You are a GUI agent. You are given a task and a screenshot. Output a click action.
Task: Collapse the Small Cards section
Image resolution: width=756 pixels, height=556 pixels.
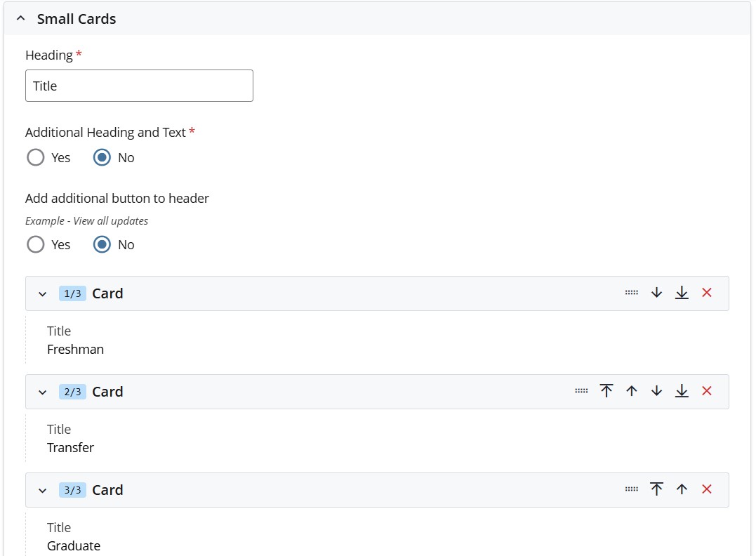coord(20,18)
